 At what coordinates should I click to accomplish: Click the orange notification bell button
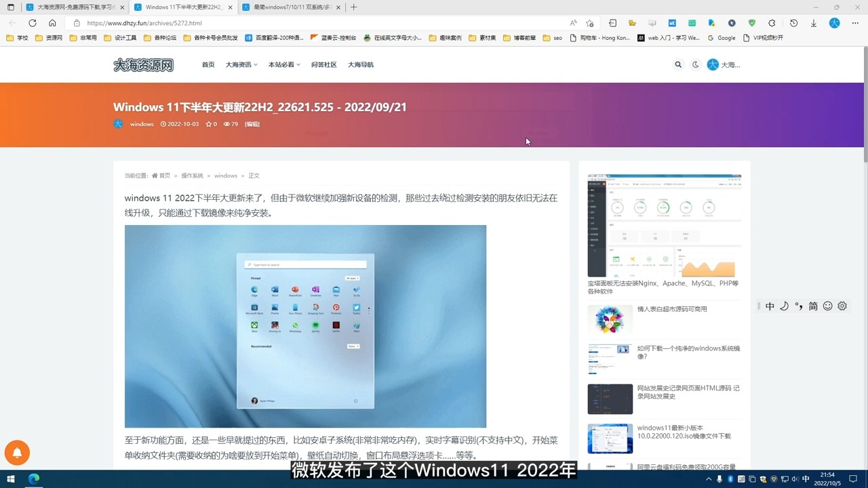click(17, 453)
